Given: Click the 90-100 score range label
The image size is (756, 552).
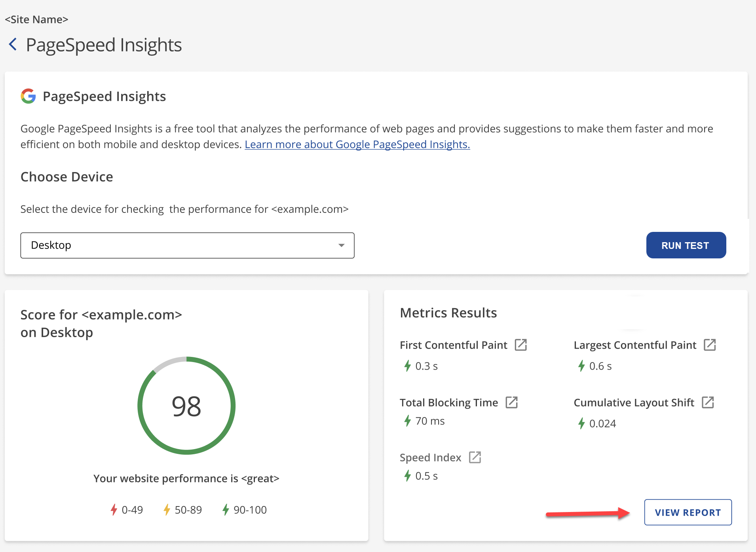Looking at the screenshot, I should click(250, 510).
